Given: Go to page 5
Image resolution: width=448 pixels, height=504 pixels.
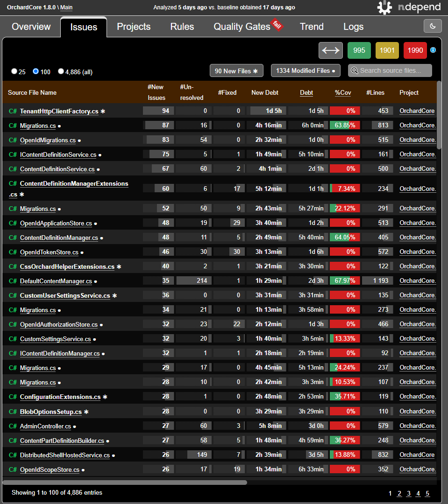Looking at the screenshot, I should tap(427, 493).
